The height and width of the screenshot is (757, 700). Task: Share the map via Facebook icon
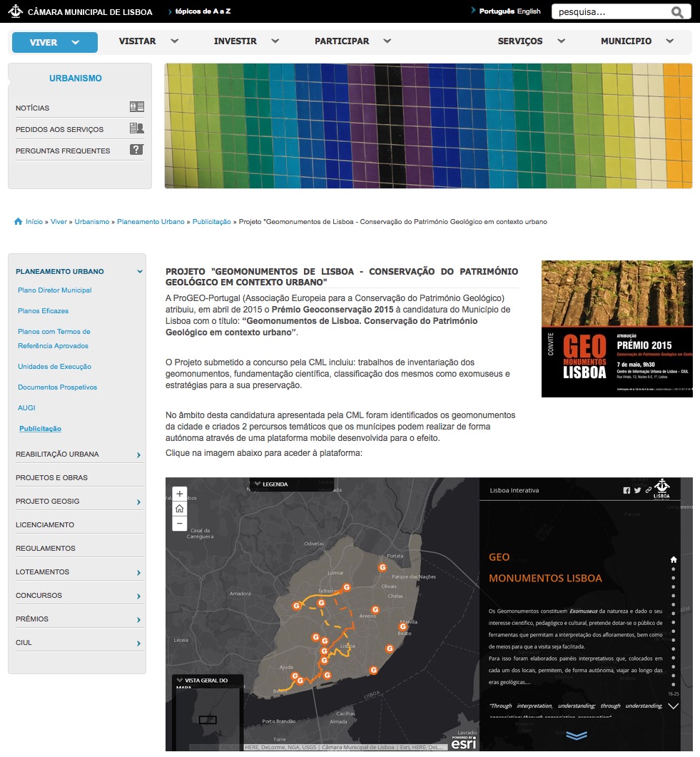(627, 490)
